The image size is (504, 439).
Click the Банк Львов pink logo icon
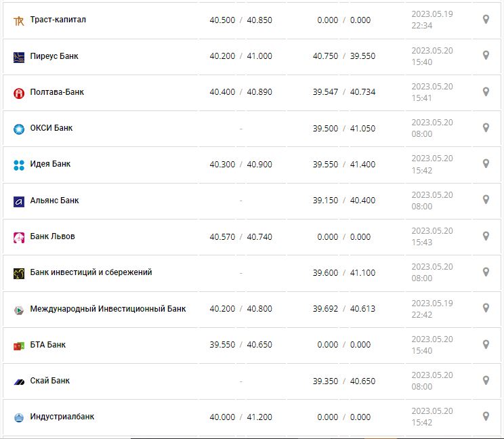coord(19,237)
